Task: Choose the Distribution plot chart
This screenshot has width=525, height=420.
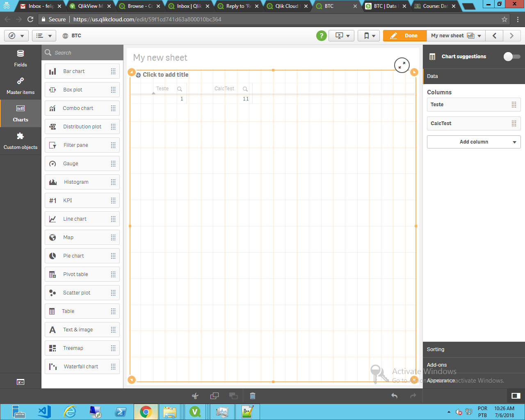Action: coord(82,127)
